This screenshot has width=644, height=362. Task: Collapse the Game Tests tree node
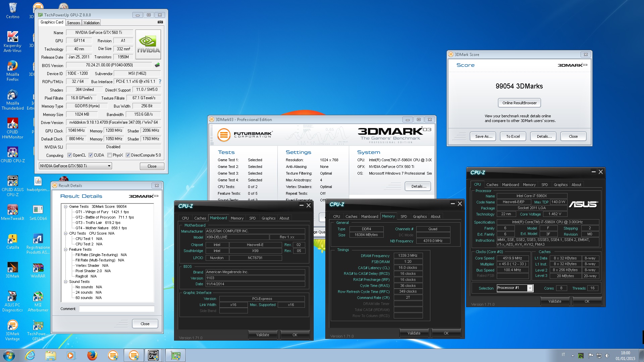(x=66, y=206)
